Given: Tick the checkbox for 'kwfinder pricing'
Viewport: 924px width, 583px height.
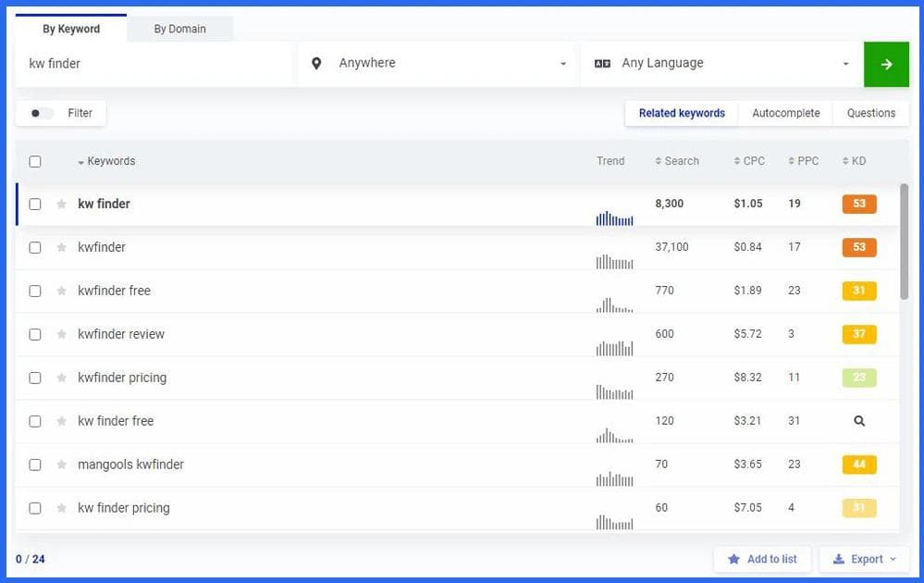Looking at the screenshot, I should [35, 378].
